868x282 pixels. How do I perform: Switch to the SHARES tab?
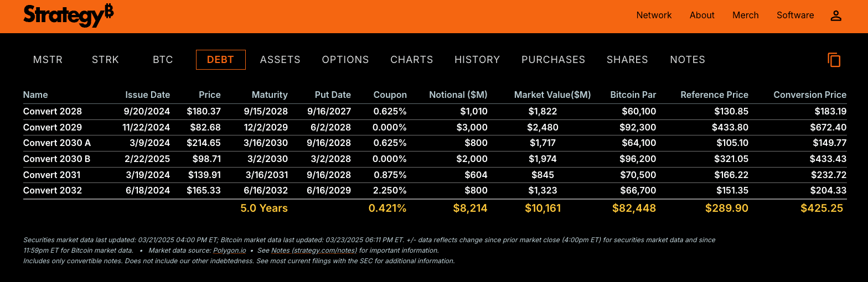627,60
